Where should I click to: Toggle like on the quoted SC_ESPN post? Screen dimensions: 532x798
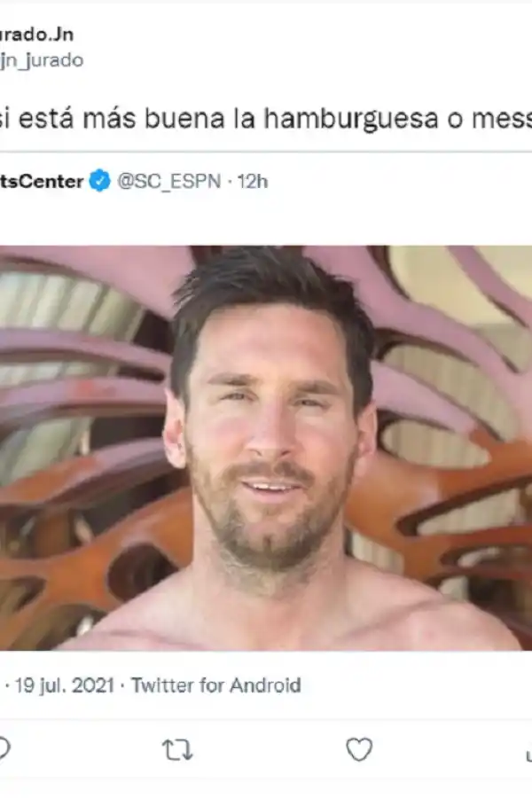359,749
